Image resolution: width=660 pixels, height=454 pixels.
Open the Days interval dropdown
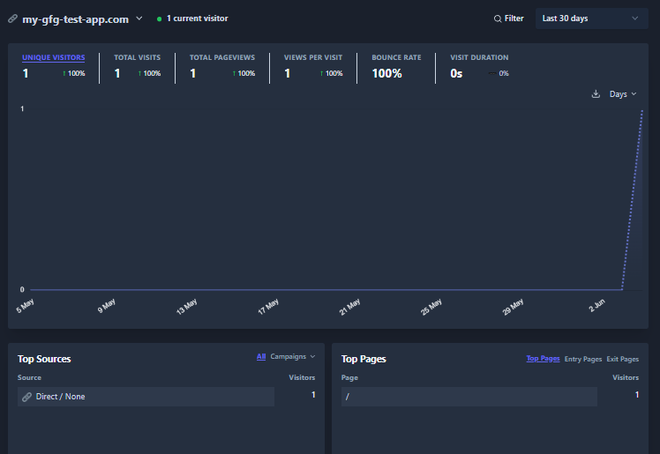pos(623,94)
